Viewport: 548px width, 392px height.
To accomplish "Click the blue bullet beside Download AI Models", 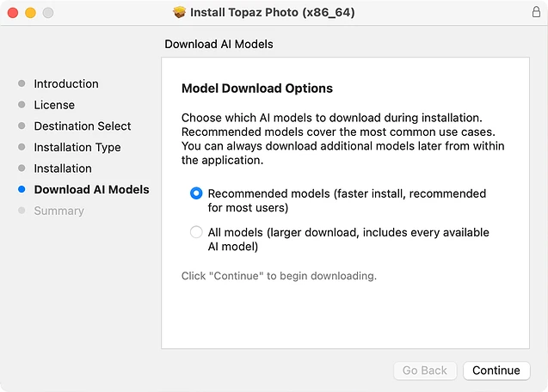I will pyautogui.click(x=22, y=190).
